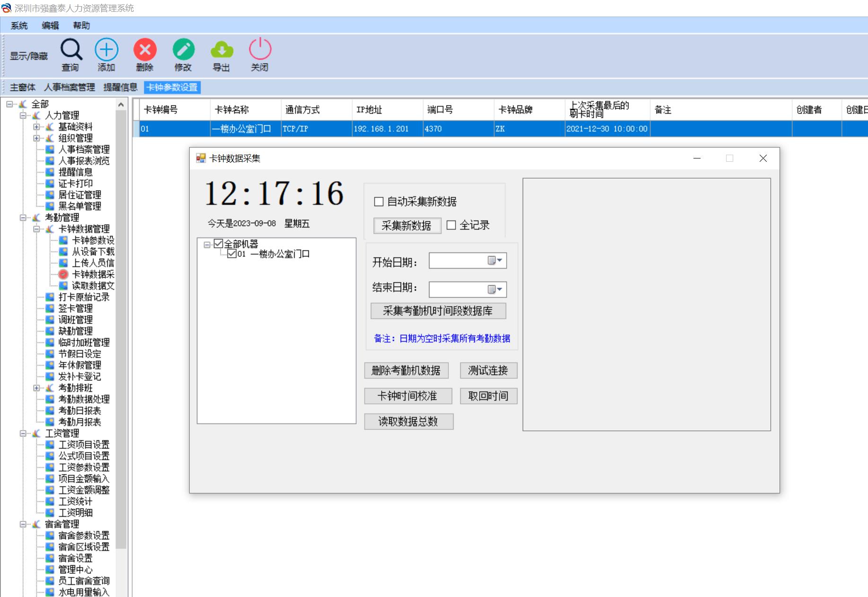The height and width of the screenshot is (597, 868).
Task: Click the icon beside 证卡打印
Action: coord(50,184)
